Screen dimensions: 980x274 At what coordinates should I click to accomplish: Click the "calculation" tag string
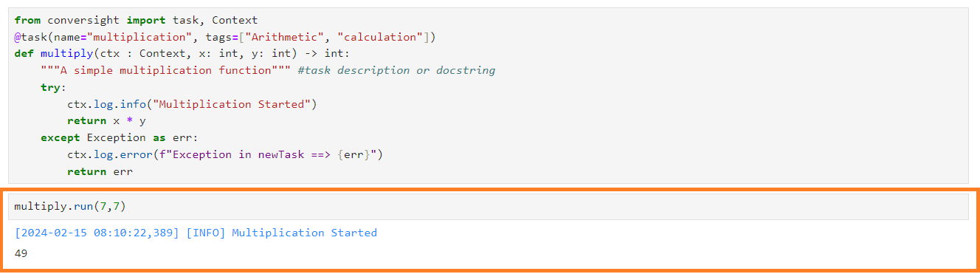coord(380,37)
